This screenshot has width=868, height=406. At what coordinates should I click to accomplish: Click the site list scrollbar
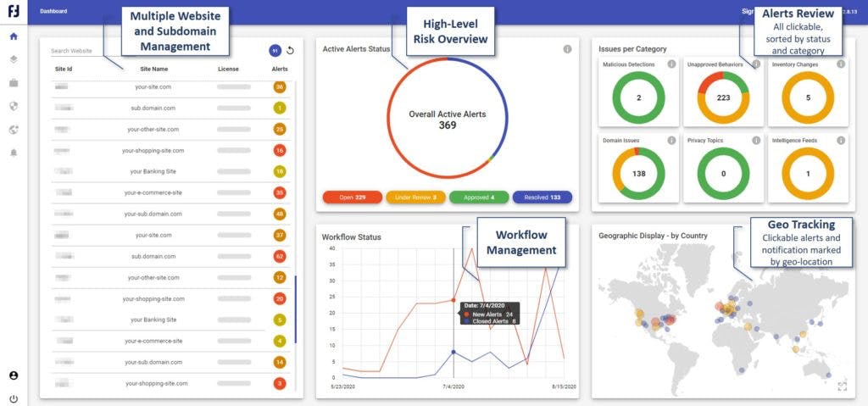point(296,309)
